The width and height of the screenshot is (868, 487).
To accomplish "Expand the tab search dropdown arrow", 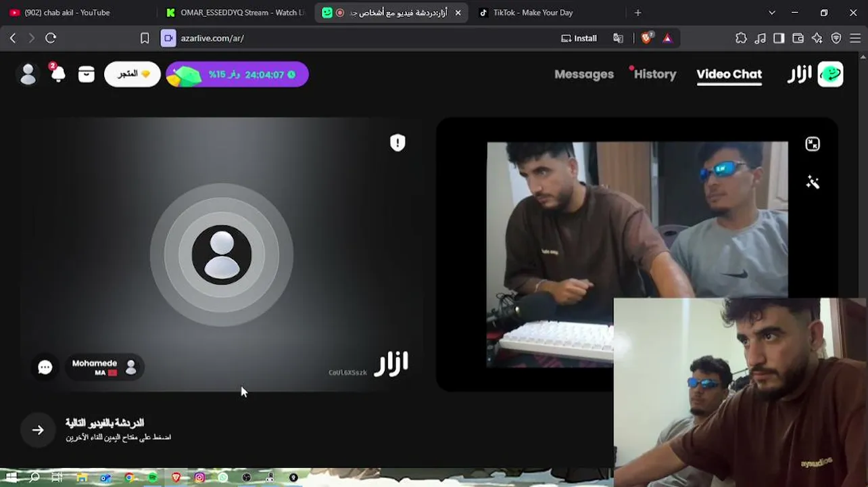I will 772,13.
